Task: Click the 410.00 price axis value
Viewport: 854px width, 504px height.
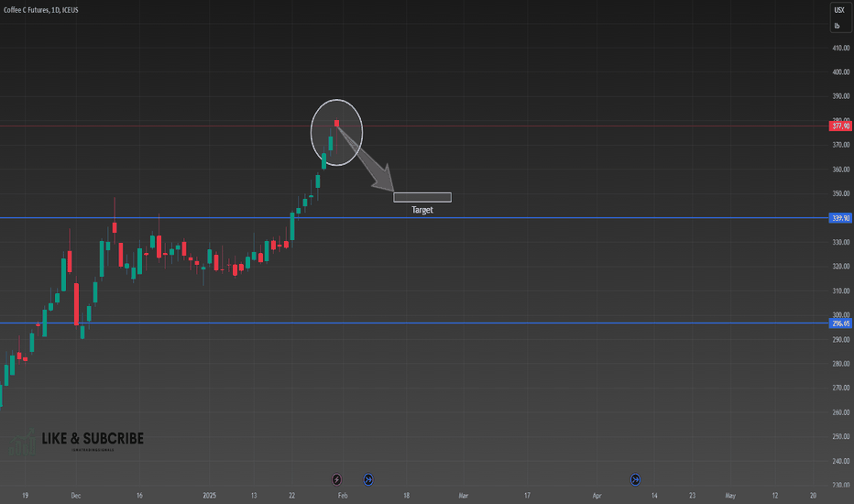Action: (841, 48)
